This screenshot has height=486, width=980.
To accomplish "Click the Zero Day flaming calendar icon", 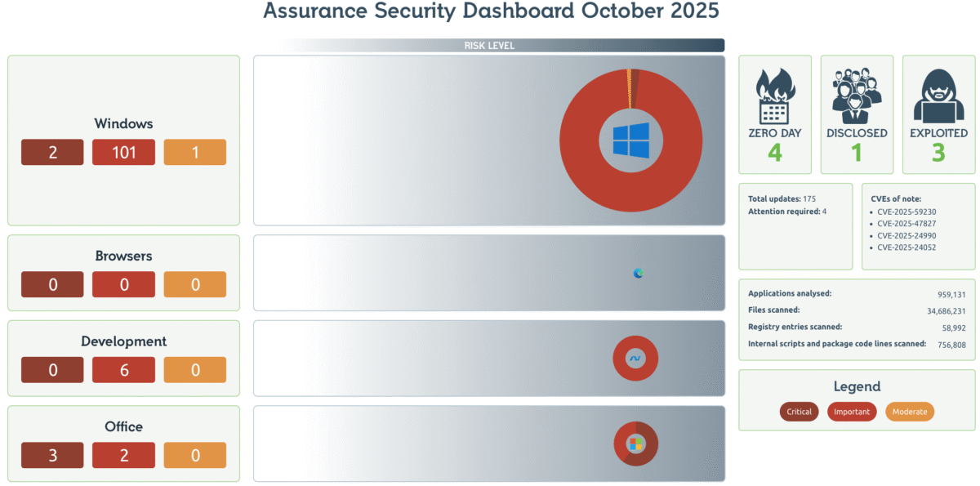I will pyautogui.click(x=774, y=95).
